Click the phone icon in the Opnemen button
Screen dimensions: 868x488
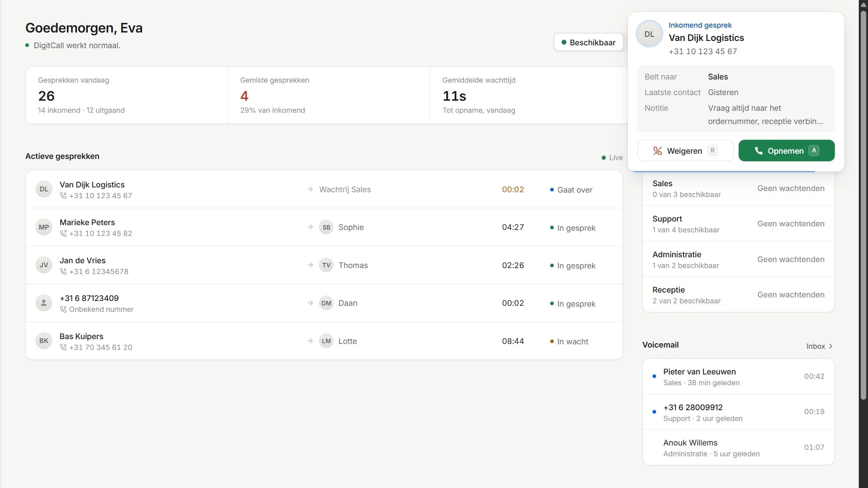click(758, 151)
